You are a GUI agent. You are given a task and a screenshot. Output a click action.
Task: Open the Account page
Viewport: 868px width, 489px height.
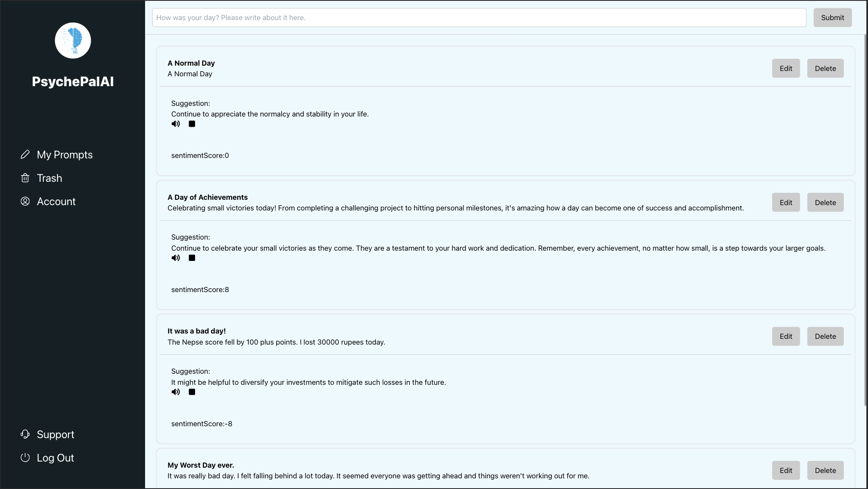[56, 201]
